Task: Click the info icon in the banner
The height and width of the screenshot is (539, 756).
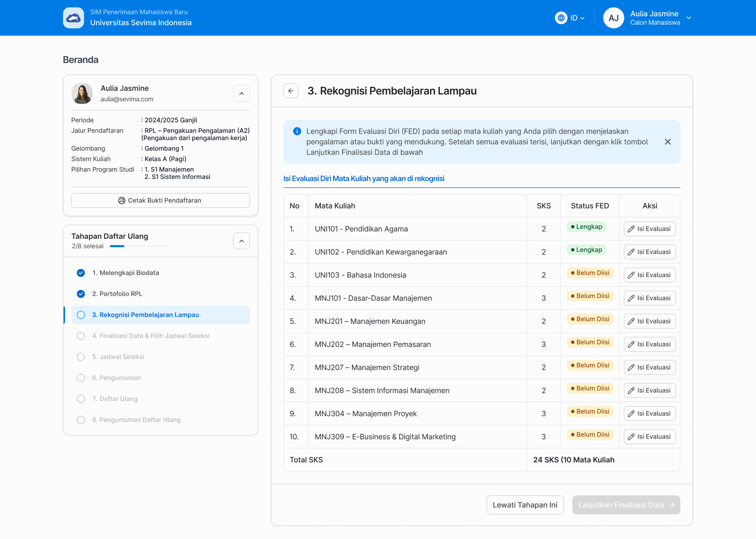Action: tap(297, 131)
